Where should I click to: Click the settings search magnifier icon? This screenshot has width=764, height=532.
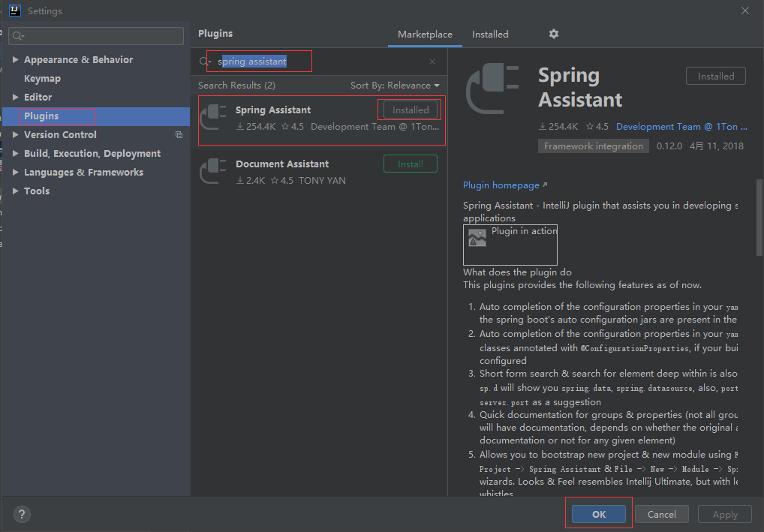18,36
